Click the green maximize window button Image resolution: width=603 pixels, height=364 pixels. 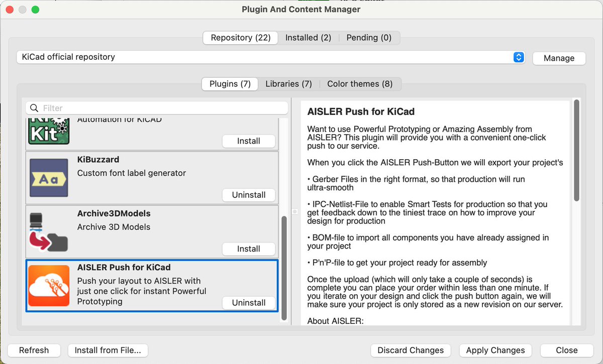tap(35, 10)
